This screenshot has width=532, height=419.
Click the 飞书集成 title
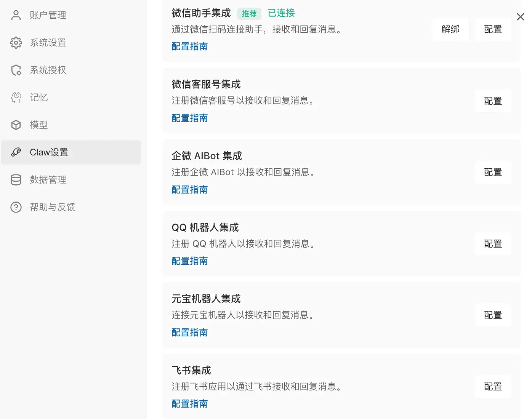coord(191,370)
